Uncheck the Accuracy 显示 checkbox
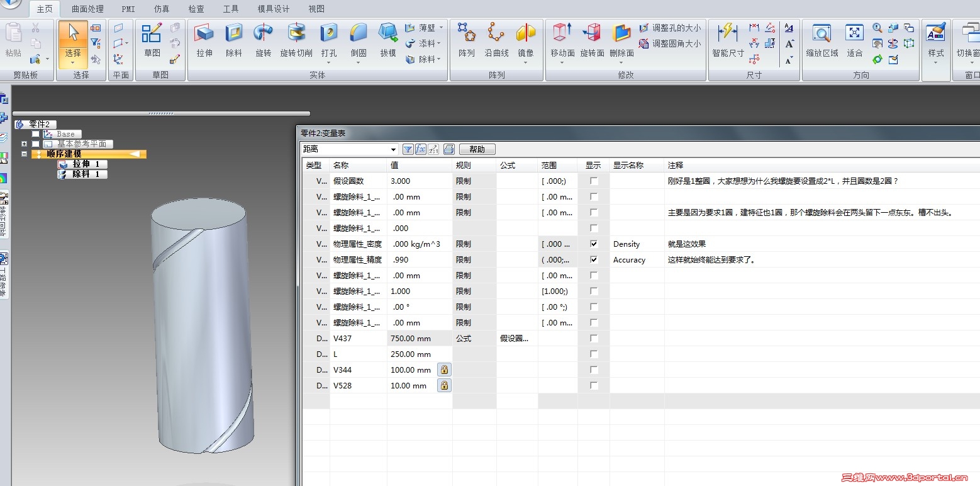This screenshot has height=486, width=980. [594, 259]
